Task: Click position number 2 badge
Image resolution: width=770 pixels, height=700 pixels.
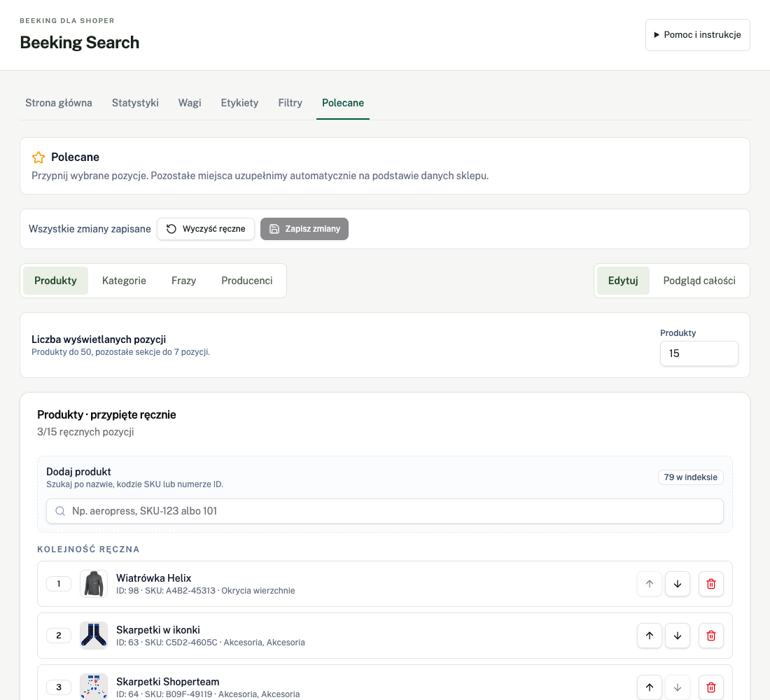Action: coord(58,636)
